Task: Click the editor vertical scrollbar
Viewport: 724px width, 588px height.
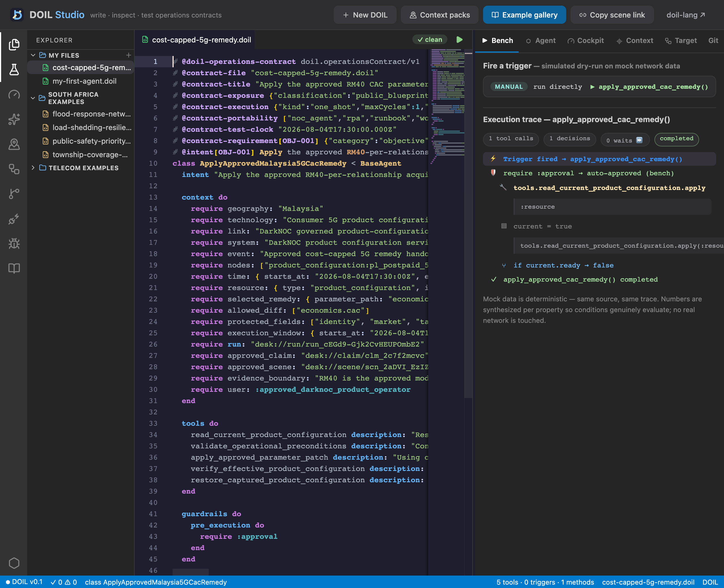Action: tap(468, 224)
